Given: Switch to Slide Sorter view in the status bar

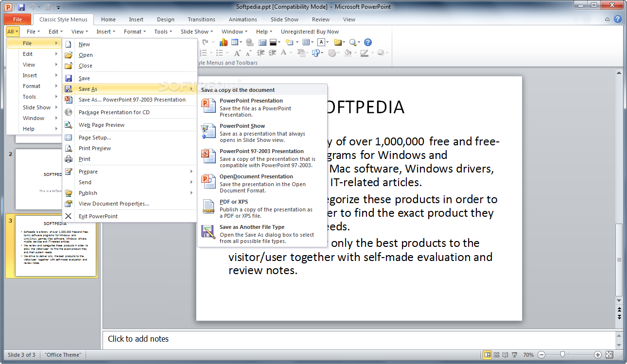Looking at the screenshot, I should point(497,355).
